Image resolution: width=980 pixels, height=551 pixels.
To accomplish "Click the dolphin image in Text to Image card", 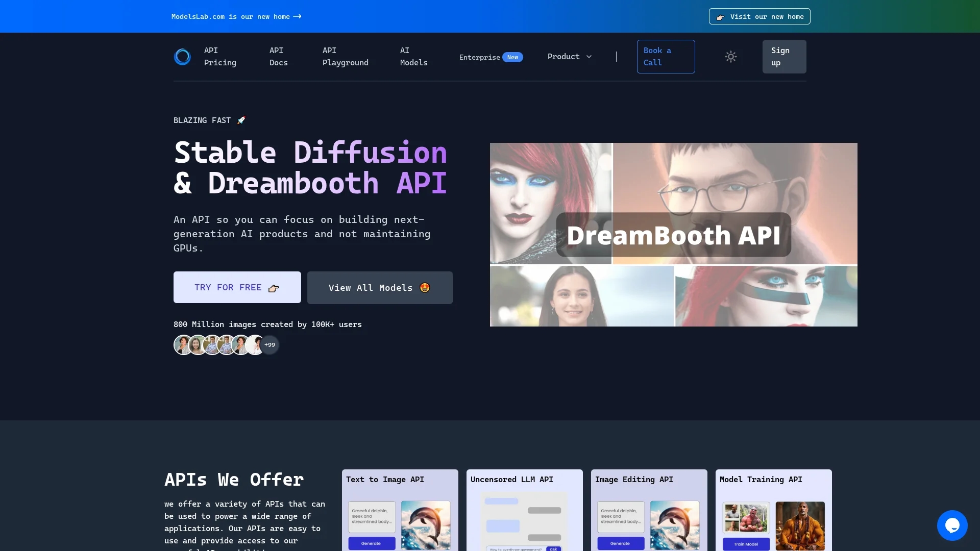I will point(426,525).
